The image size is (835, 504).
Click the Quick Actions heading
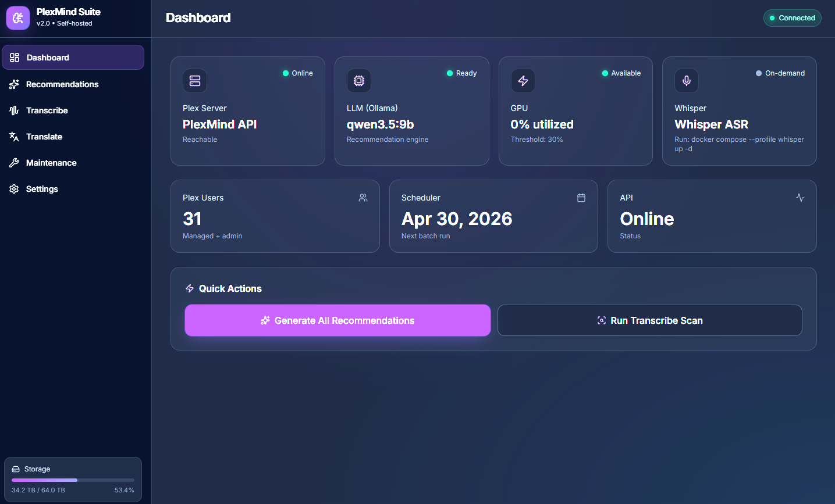coord(230,288)
